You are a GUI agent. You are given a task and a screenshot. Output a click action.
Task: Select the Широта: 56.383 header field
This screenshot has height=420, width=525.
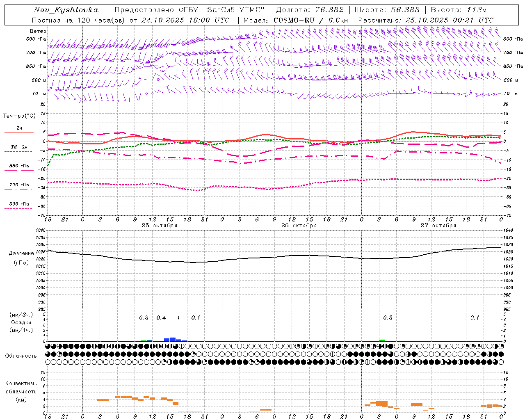[387, 10]
